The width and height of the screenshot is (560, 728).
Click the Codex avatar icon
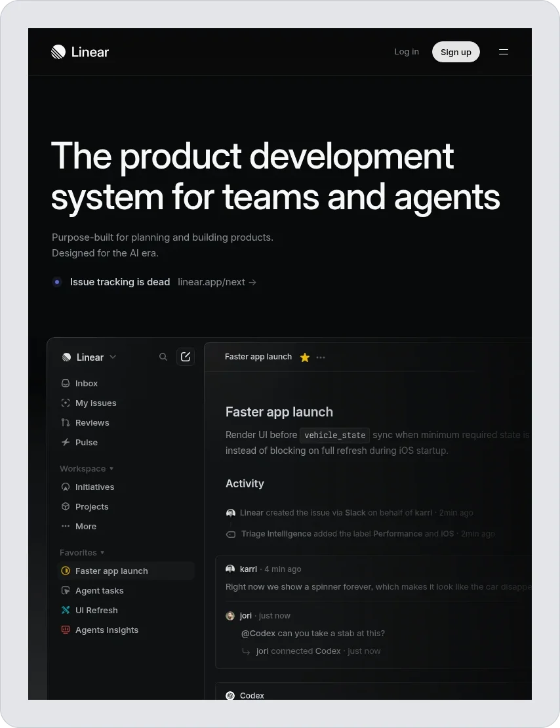point(230,695)
